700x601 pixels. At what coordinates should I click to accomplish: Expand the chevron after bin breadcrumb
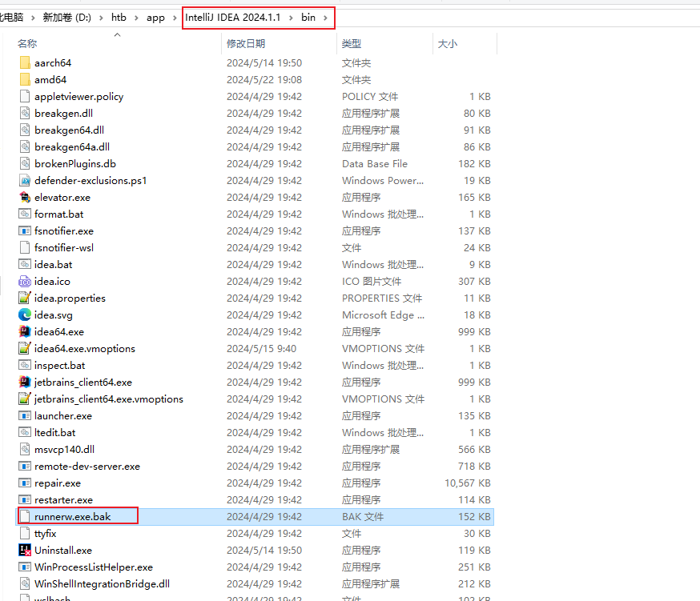pos(325,18)
